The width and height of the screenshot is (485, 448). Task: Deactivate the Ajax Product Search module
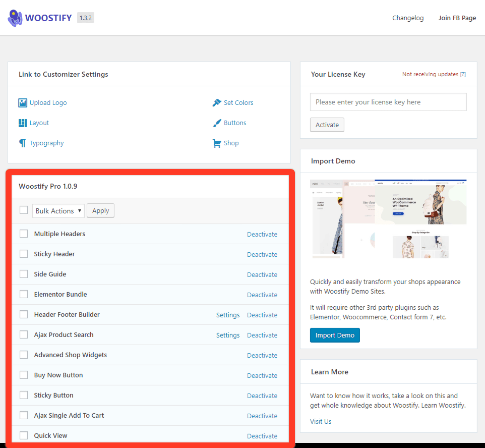pyautogui.click(x=262, y=335)
